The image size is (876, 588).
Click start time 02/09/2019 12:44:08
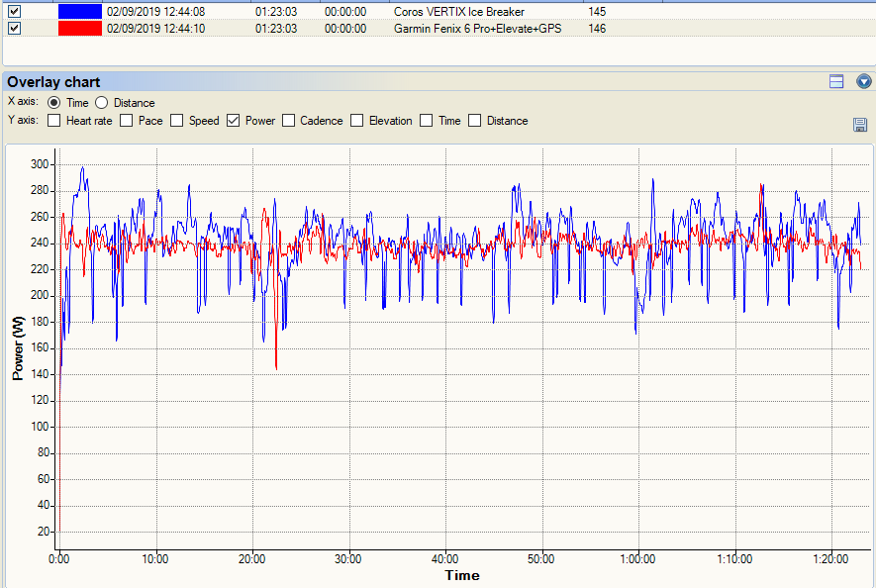point(155,12)
